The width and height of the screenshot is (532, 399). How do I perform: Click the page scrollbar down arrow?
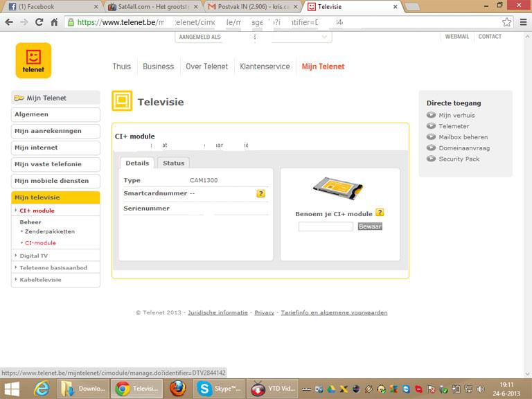point(527,373)
